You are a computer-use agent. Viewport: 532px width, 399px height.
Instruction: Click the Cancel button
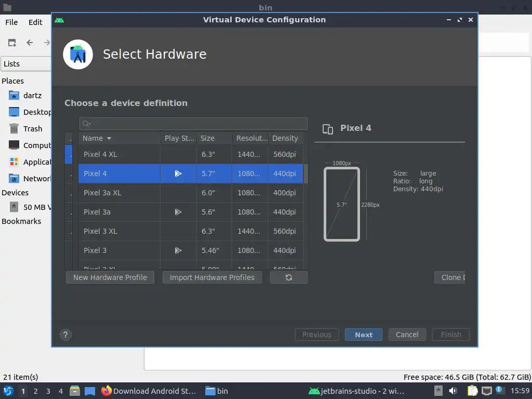coord(407,335)
